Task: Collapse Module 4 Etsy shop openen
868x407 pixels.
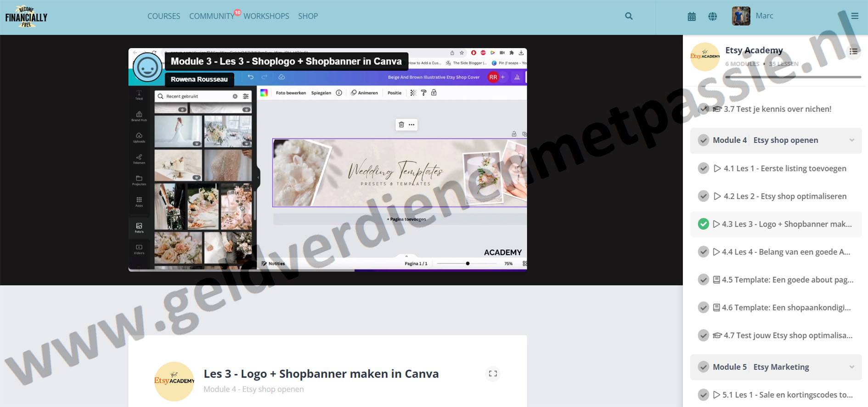Action: [851, 140]
